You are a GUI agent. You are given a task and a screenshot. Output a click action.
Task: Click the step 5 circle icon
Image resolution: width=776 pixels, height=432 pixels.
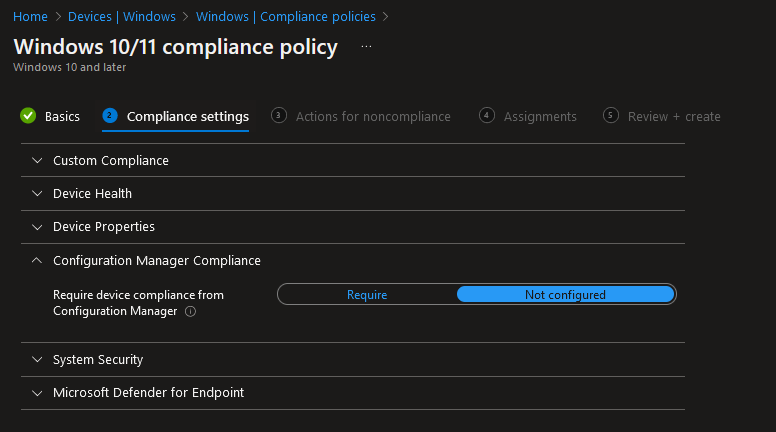tap(611, 116)
